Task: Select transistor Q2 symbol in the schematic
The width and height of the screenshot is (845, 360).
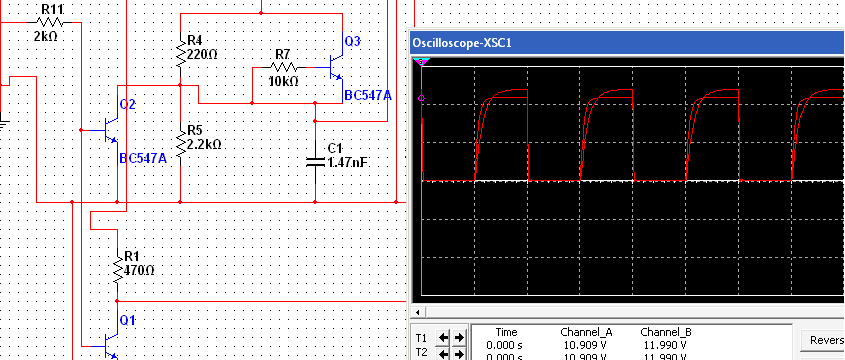Action: tap(109, 130)
